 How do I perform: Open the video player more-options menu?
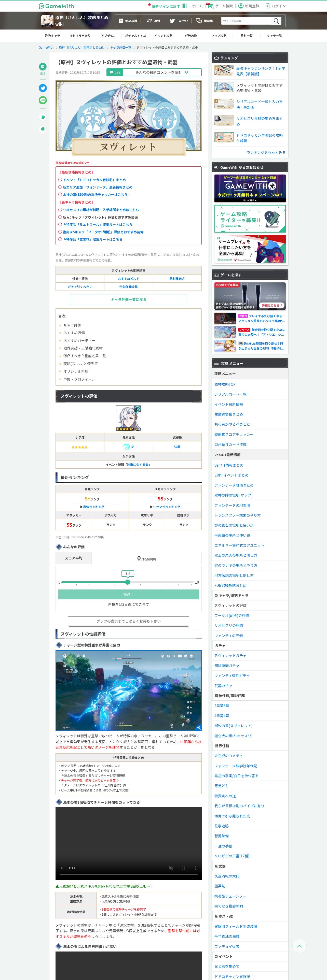tap(196, 868)
